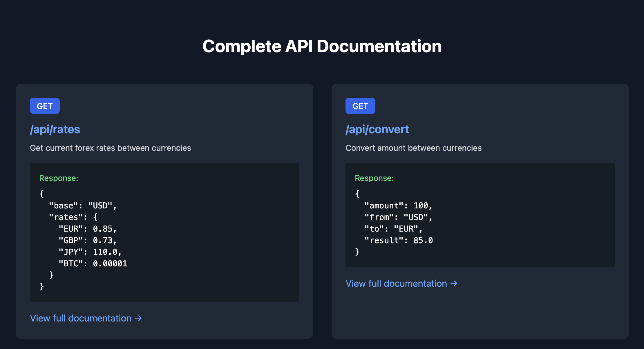
Task: Click the EUR rate value 0.85
Action: tap(104, 228)
